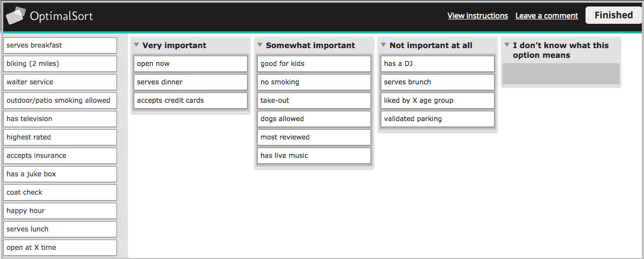Screen dimensions: 644x259
Task: Collapse the Somewhat important category
Action: coord(260,45)
